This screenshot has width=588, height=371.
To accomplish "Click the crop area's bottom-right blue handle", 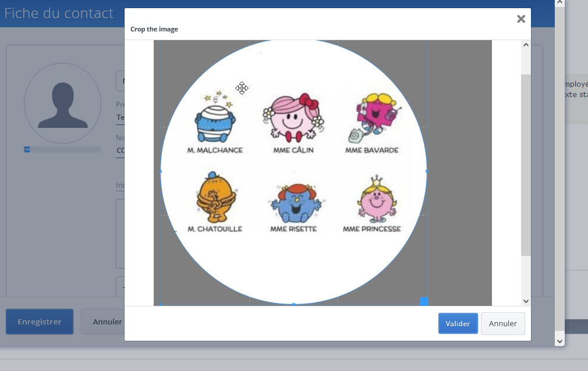I will [x=424, y=301].
